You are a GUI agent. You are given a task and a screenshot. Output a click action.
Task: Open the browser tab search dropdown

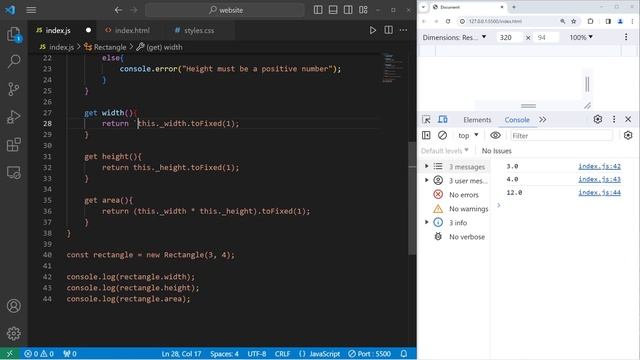[x=423, y=7]
